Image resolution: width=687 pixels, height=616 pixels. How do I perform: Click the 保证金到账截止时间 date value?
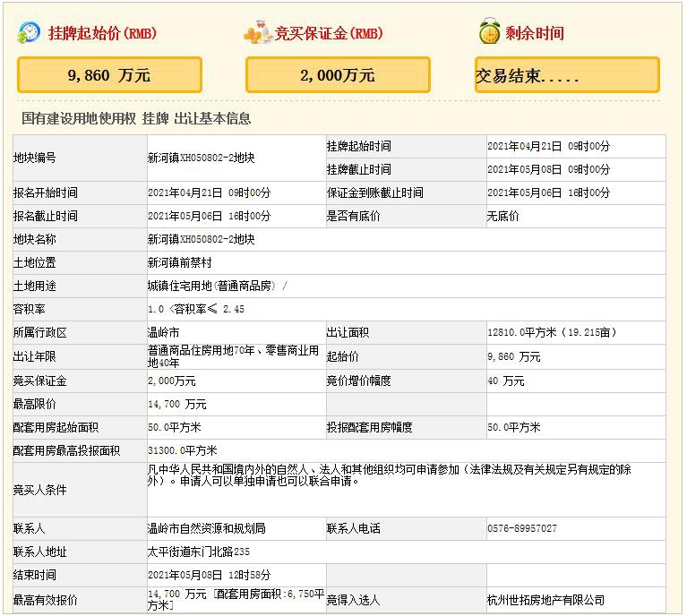(548, 192)
